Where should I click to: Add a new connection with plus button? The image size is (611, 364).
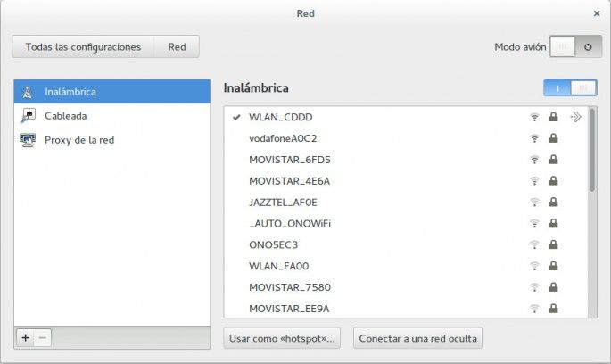tap(26, 338)
